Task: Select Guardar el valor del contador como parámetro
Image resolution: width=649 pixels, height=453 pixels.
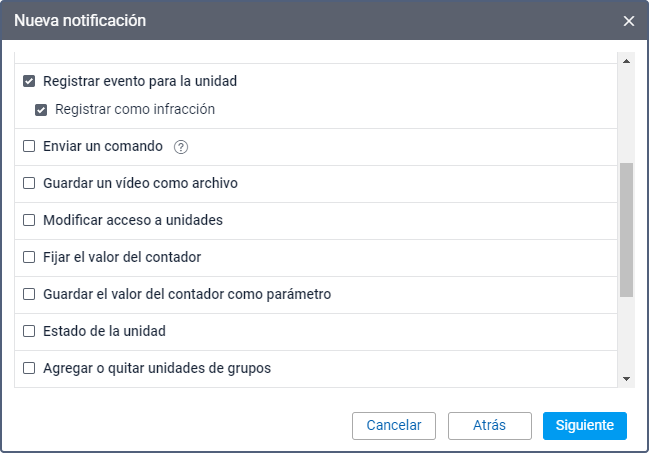Action: [29, 294]
